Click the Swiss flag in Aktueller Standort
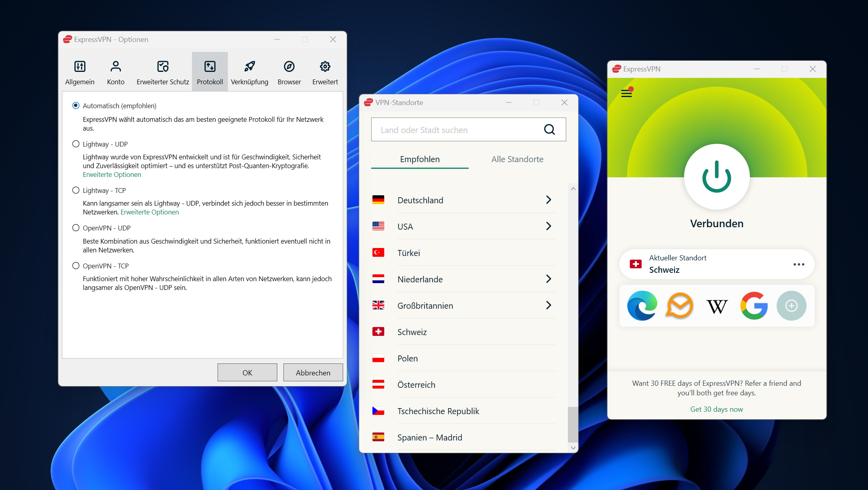 click(635, 264)
